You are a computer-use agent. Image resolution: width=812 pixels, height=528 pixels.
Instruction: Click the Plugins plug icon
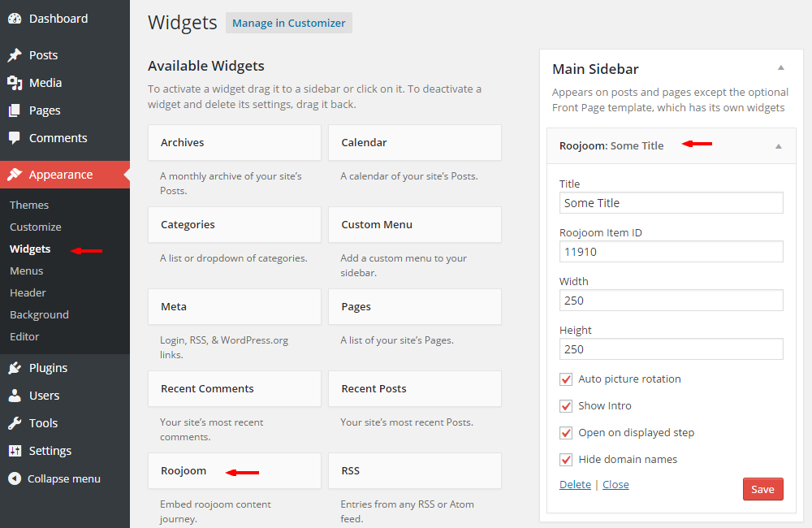point(15,368)
